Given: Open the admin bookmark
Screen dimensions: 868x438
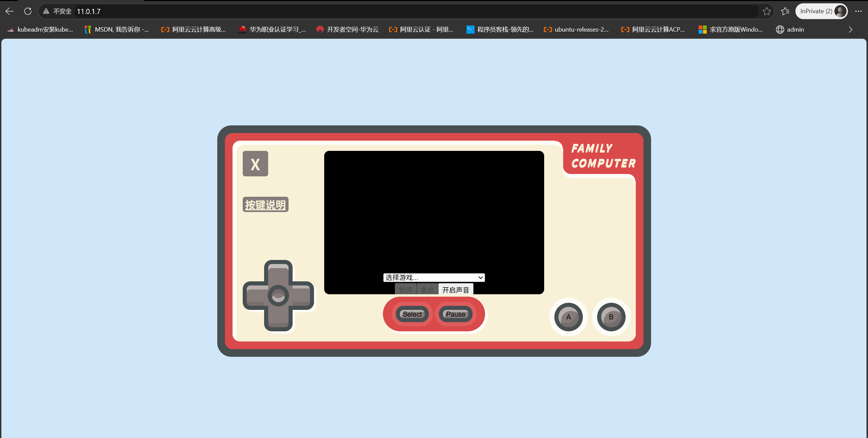Looking at the screenshot, I should pos(790,30).
